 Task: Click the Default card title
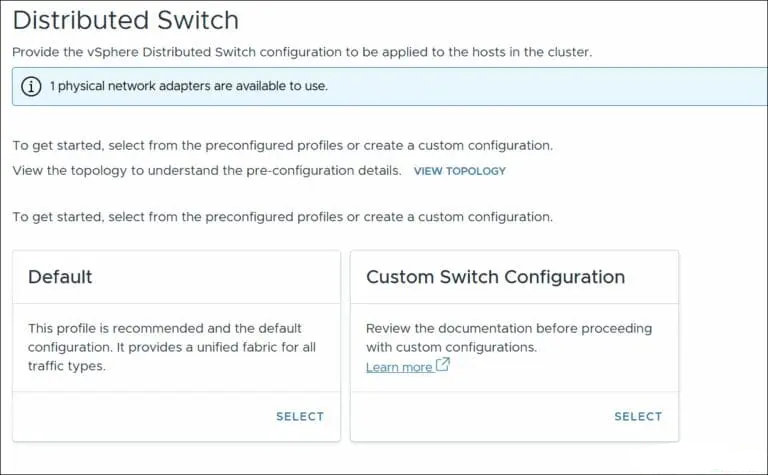point(60,277)
